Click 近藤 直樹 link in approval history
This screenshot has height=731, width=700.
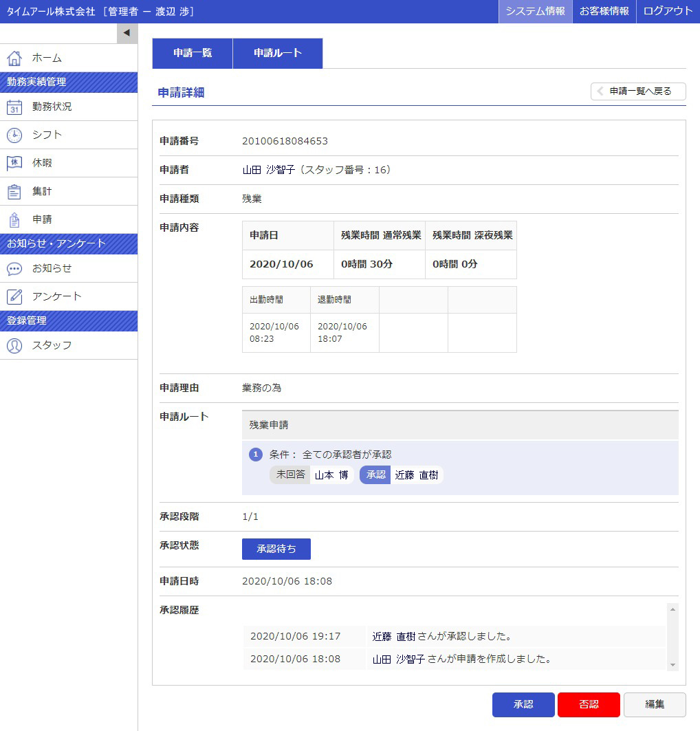[394, 637]
